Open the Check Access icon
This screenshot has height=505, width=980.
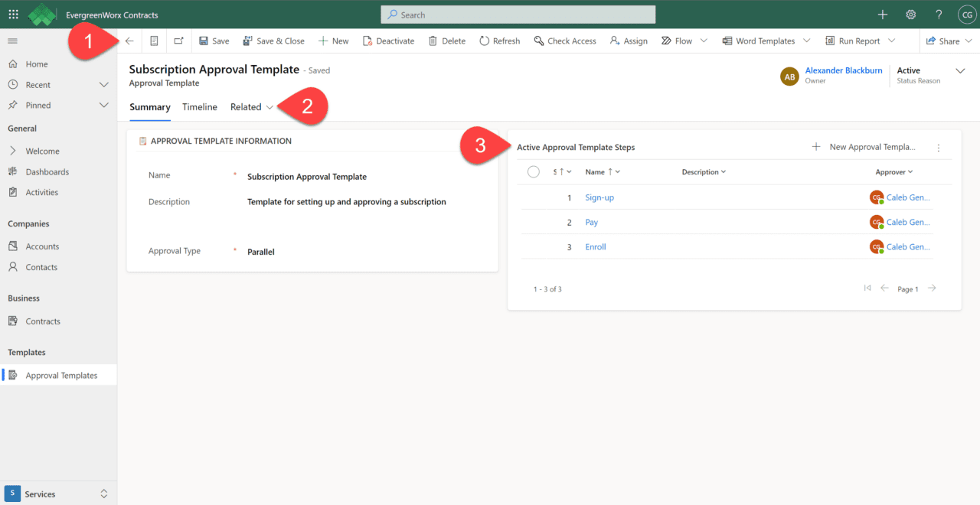[x=539, y=41]
